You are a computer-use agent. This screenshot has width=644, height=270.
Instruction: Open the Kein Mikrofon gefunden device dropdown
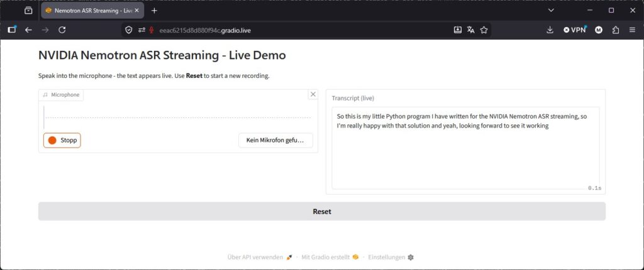coord(275,140)
